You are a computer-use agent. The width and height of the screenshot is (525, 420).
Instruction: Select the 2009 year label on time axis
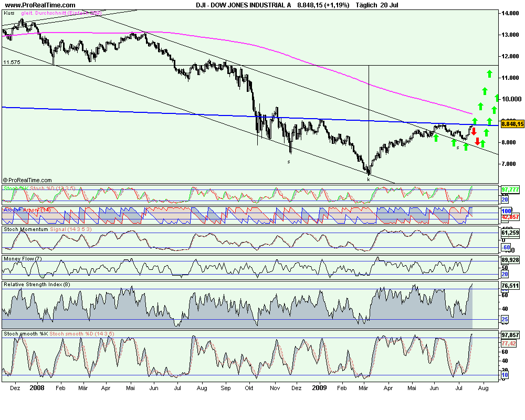pos(319,388)
